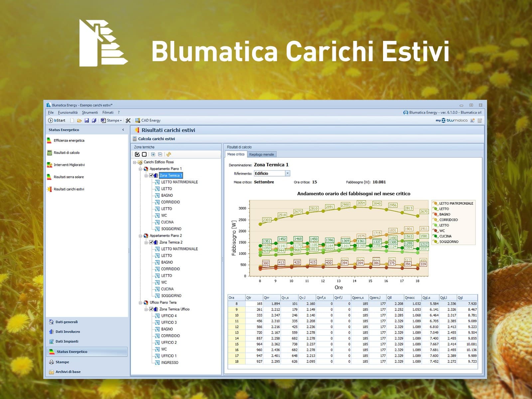
Task: Create a new file with blank page icon
Action: [72, 120]
